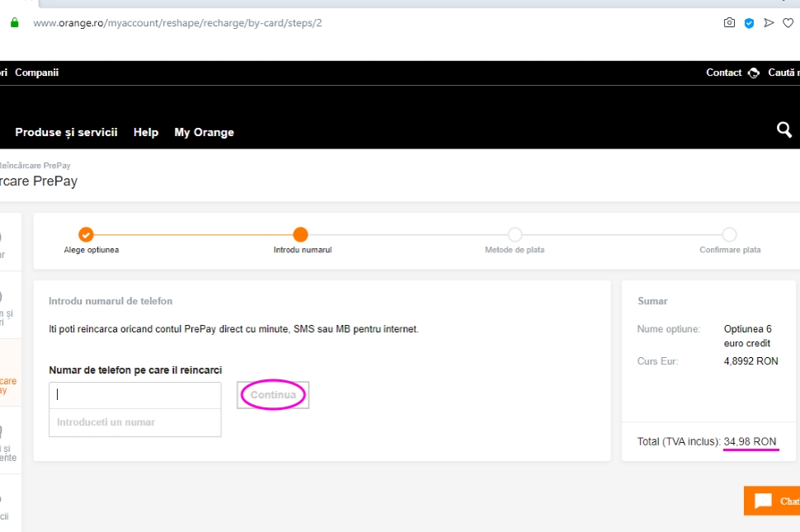Open the Help menu item

click(x=146, y=132)
